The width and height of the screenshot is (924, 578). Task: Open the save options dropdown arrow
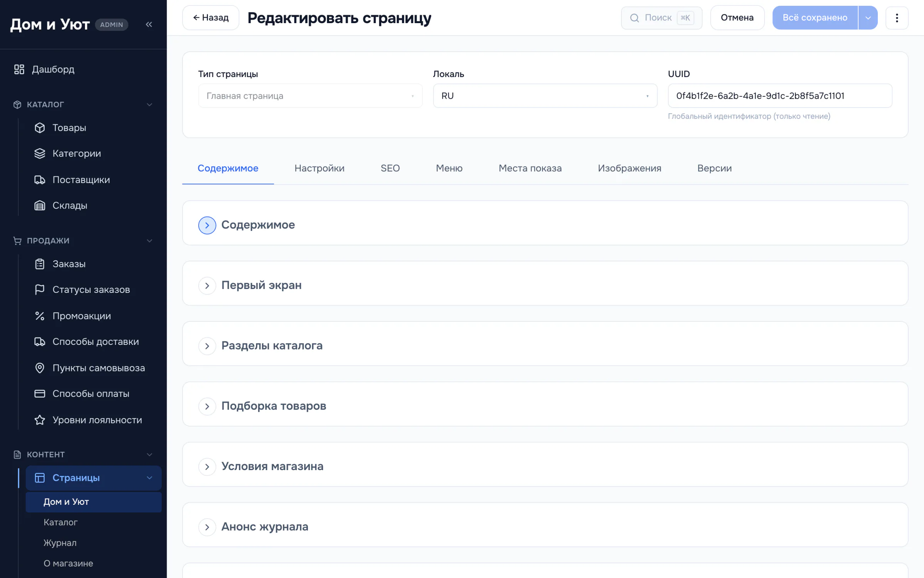[x=868, y=18]
